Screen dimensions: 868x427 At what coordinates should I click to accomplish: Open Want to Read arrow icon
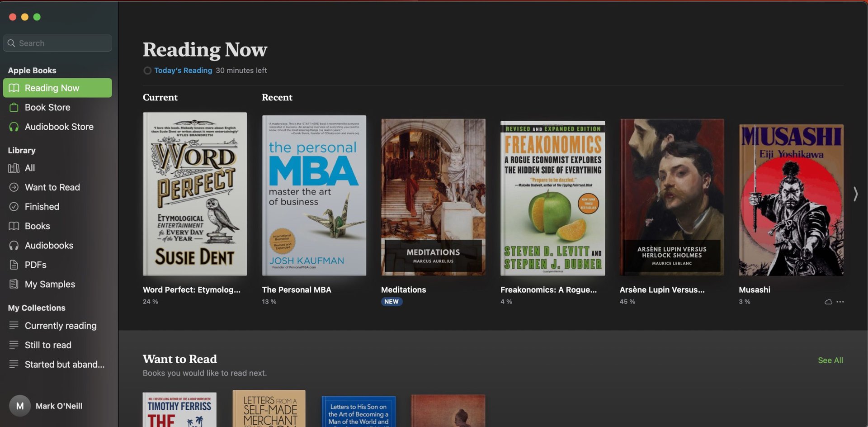click(14, 187)
